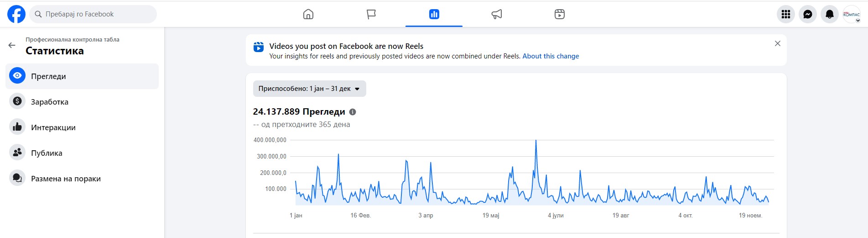
Task: Open Публика audience section
Action: point(47,153)
